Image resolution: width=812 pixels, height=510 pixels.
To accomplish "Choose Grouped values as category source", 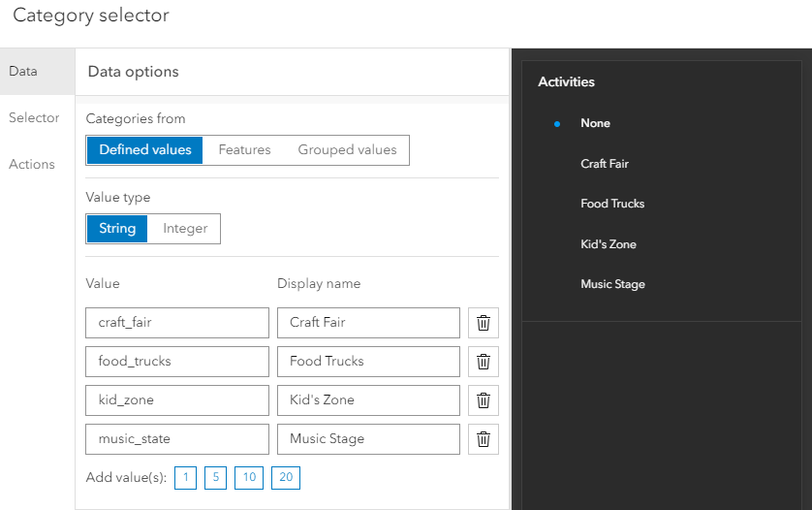I will pyautogui.click(x=347, y=149).
